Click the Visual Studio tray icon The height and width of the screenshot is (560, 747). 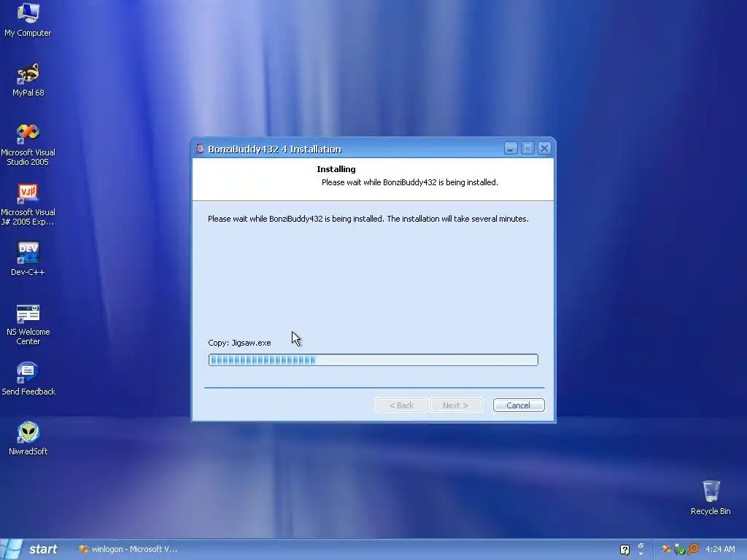click(666, 550)
